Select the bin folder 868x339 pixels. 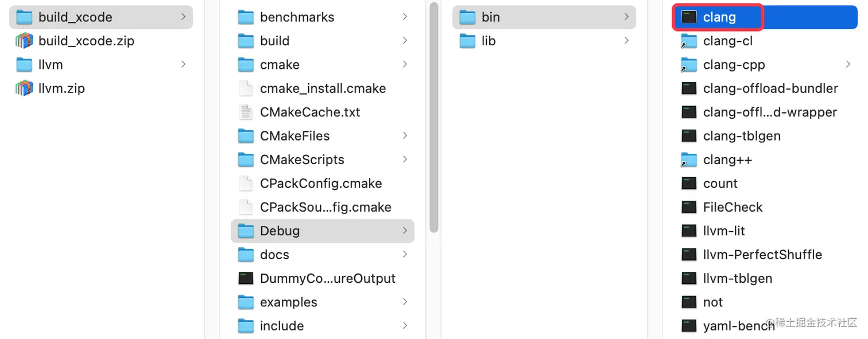[491, 17]
